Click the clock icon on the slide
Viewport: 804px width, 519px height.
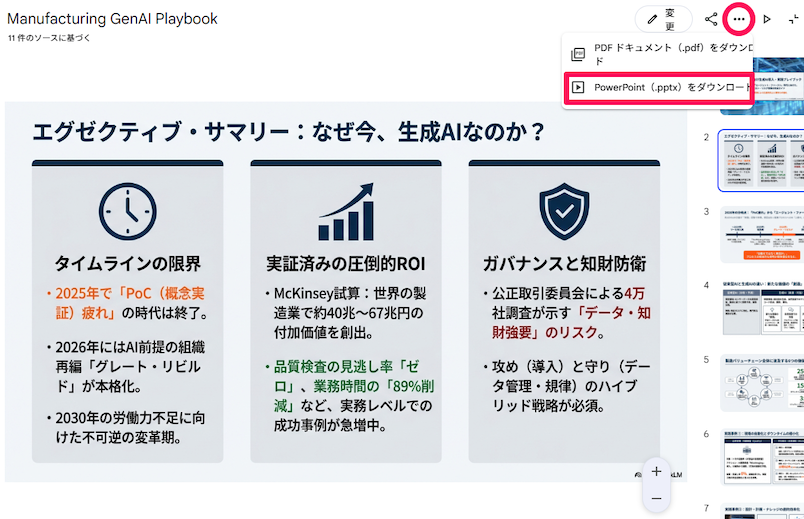128,211
